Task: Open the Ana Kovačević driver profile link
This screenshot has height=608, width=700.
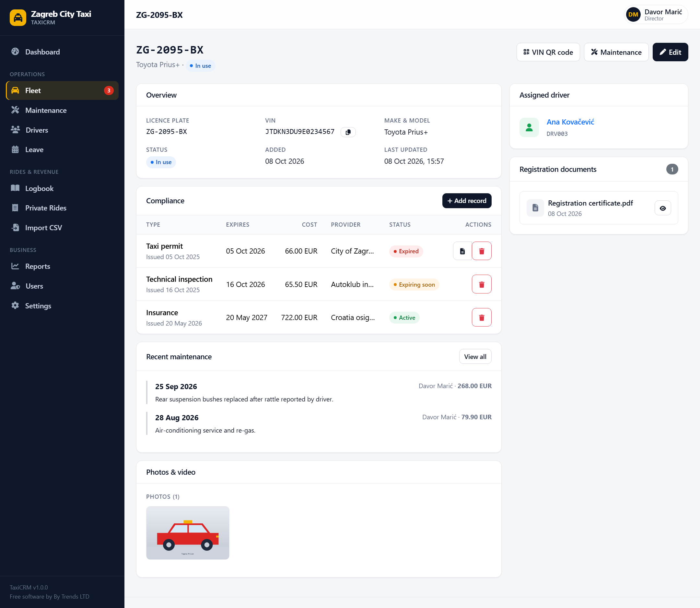Action: pos(570,122)
